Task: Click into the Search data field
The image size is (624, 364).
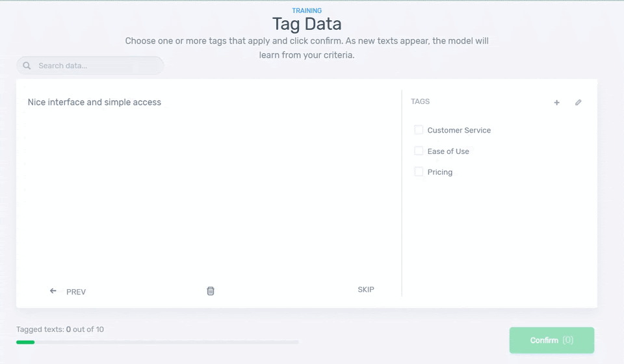Action: coord(97,66)
